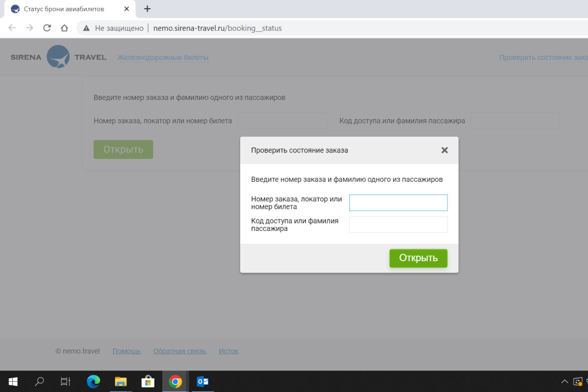Open Железнодорожные билеты link
The image size is (588, 392).
pos(163,57)
